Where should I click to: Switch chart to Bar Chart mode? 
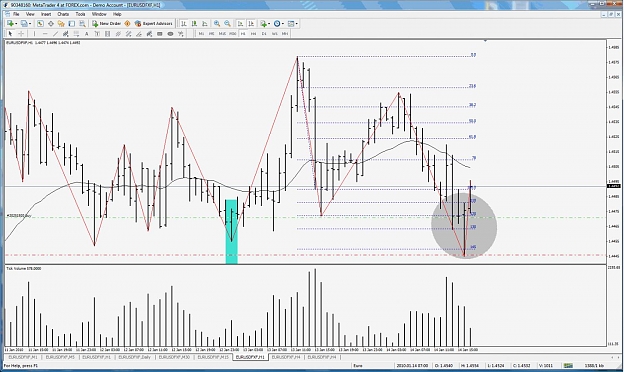(184, 24)
